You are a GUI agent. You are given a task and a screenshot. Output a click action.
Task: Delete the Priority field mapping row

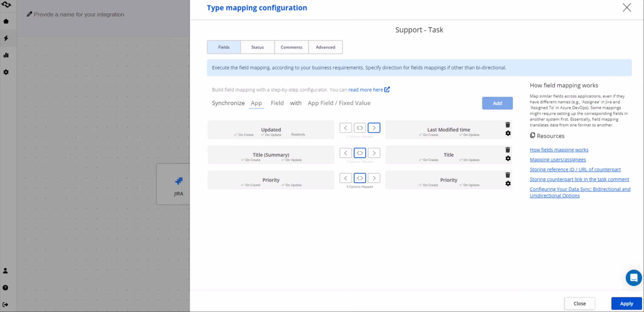508,175
